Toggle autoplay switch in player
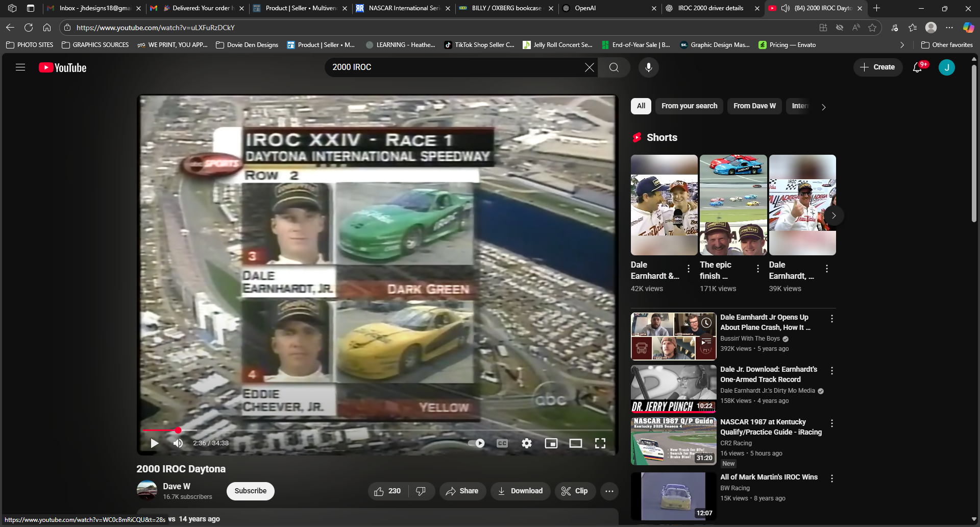Viewport: 980px width, 527px height. (x=476, y=443)
